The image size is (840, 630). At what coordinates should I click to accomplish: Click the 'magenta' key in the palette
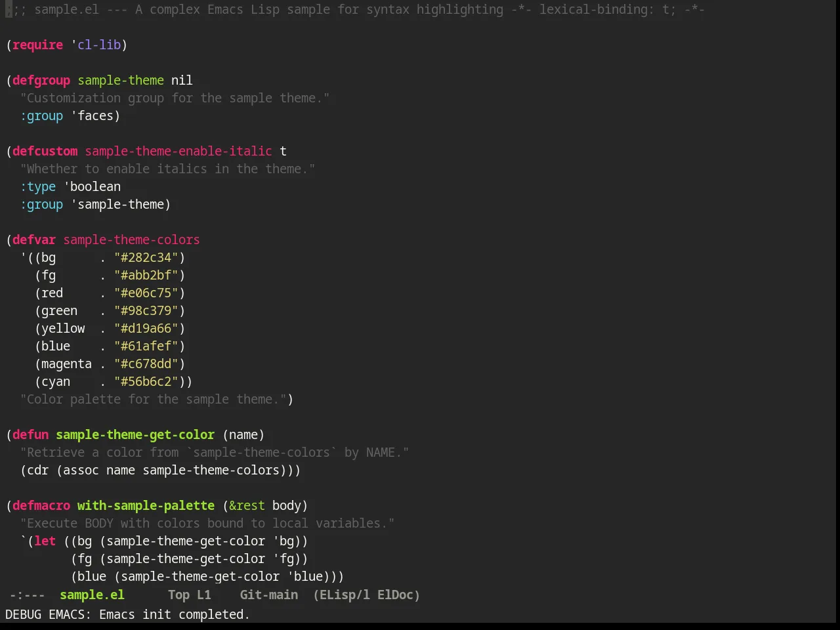[x=66, y=364]
